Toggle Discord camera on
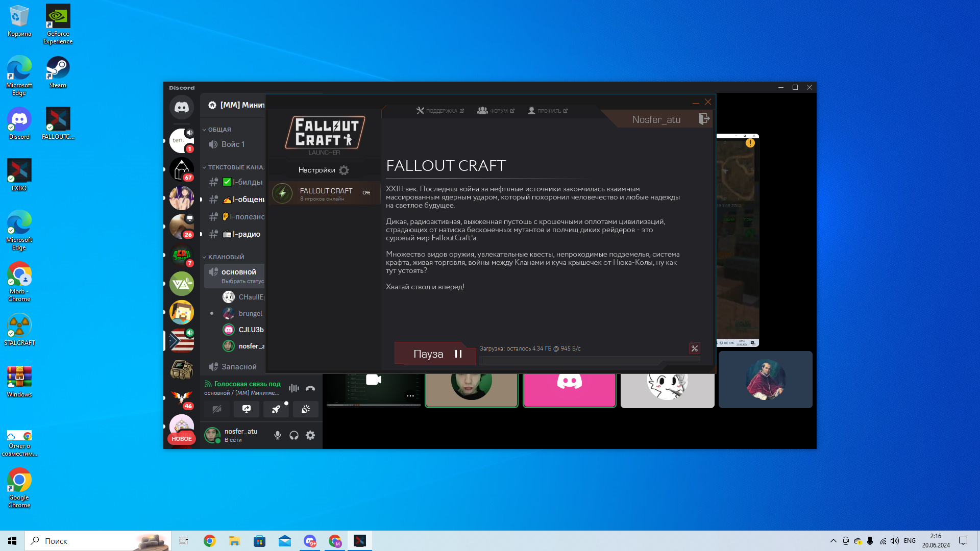The image size is (980, 551). click(217, 409)
